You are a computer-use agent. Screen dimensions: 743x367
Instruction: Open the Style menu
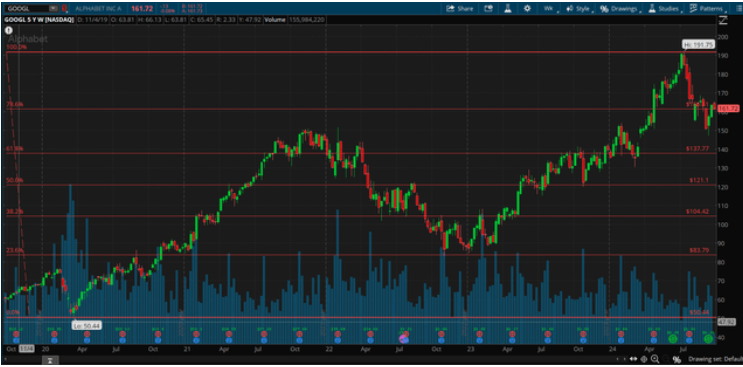click(x=578, y=9)
